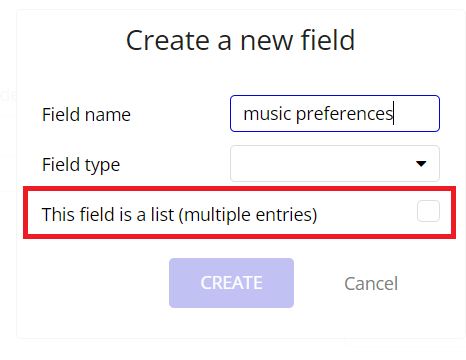The height and width of the screenshot is (360, 466).
Task: Click the "Create a new field" heading
Action: pyautogui.click(x=240, y=40)
